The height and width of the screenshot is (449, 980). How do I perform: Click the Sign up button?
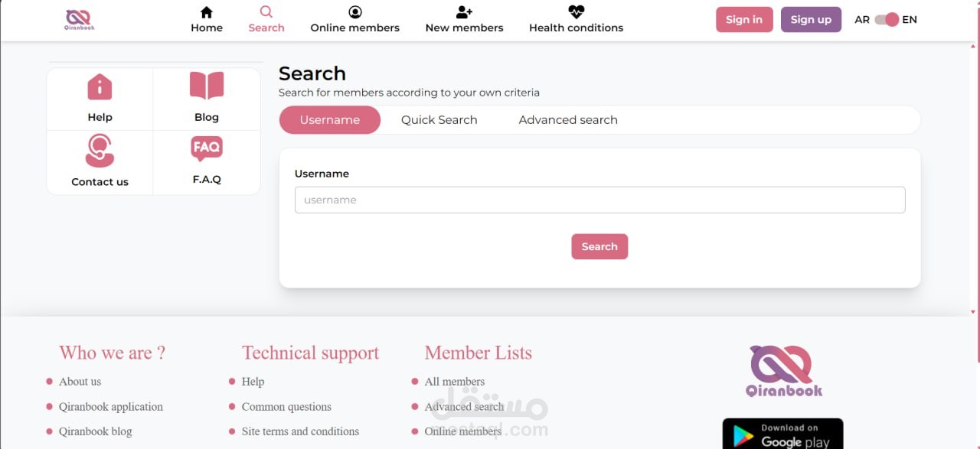click(810, 20)
